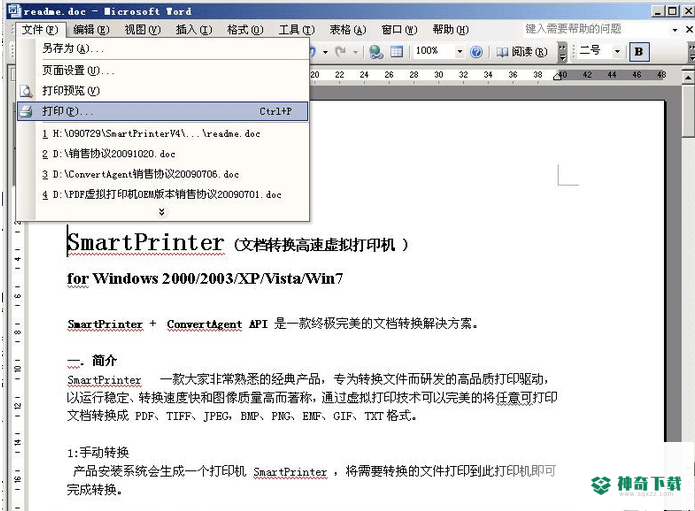Toggle the Bold B button
Screen dimensions: 695x511
pos(639,52)
